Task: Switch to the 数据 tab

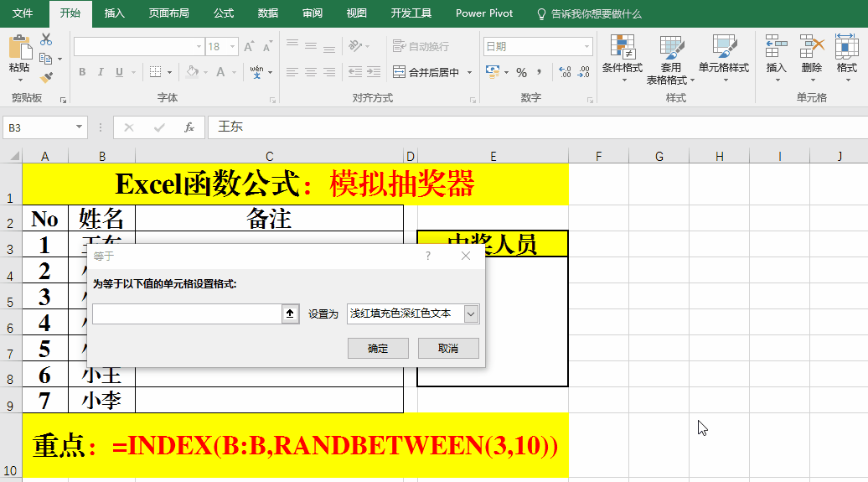Action: 268,13
